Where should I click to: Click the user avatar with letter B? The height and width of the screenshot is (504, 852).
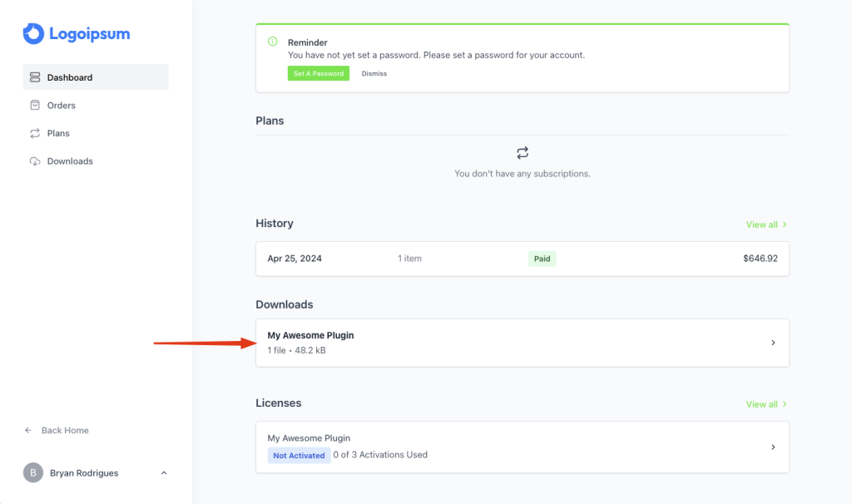[x=32, y=473]
